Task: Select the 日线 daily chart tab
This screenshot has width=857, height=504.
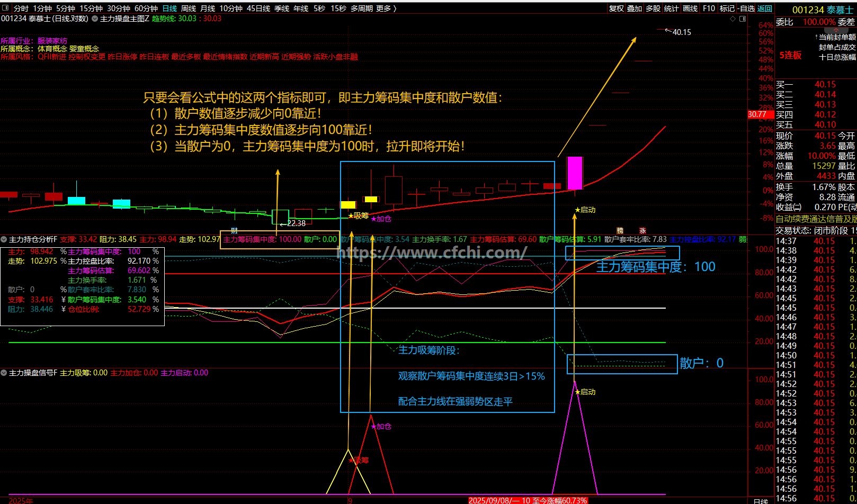Action: click(169, 8)
